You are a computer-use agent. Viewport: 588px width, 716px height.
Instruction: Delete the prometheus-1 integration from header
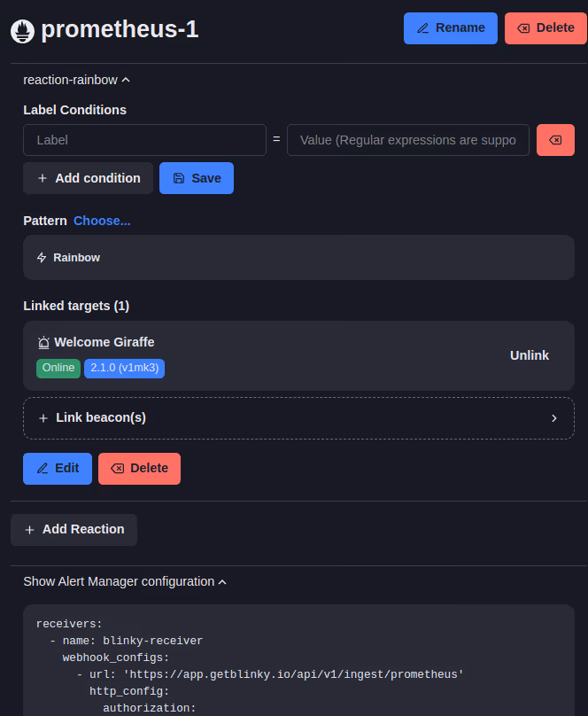545,28
